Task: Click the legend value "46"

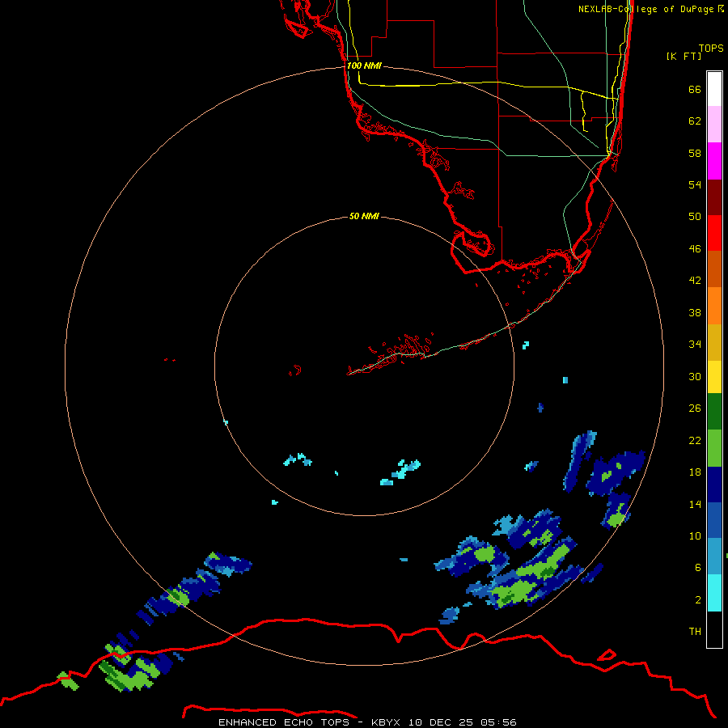Action: tap(695, 249)
